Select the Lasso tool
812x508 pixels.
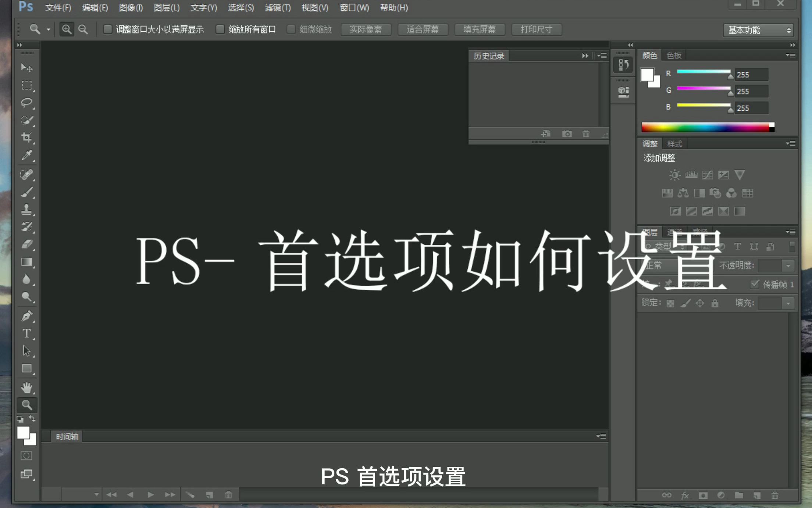click(26, 103)
